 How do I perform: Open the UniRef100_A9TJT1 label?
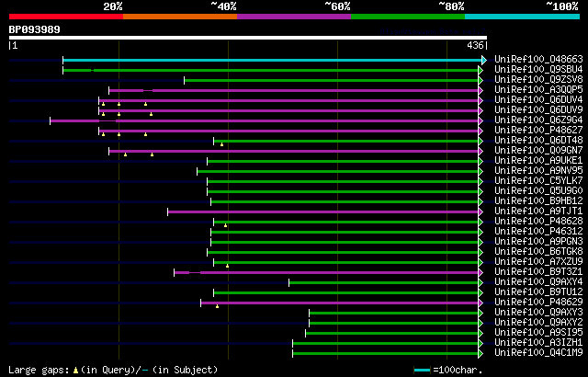(538, 211)
